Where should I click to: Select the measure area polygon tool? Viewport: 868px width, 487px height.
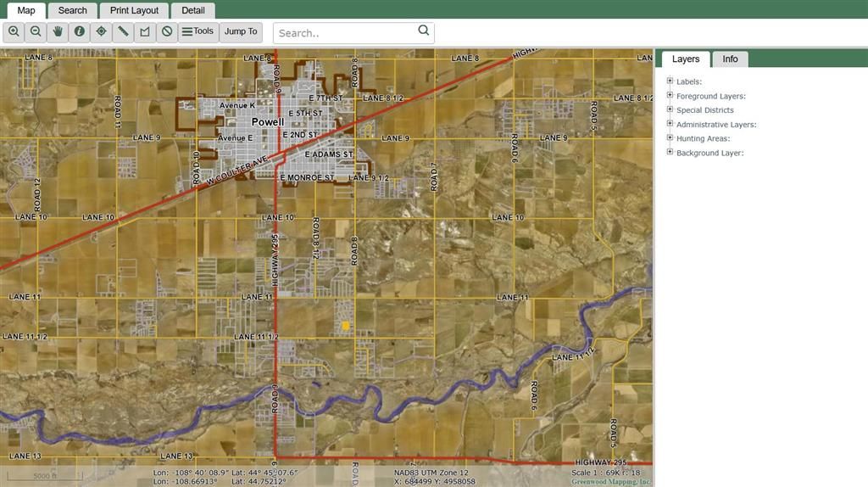point(145,32)
